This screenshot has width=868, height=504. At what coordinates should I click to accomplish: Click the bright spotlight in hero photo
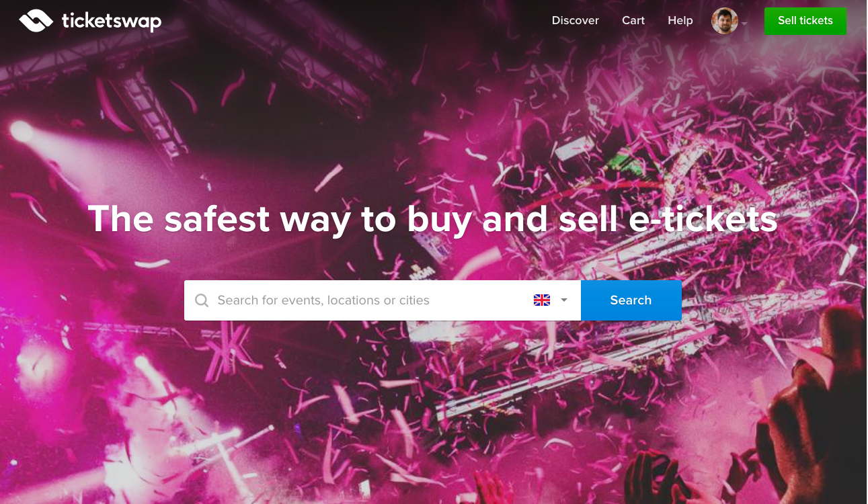coord(22,131)
